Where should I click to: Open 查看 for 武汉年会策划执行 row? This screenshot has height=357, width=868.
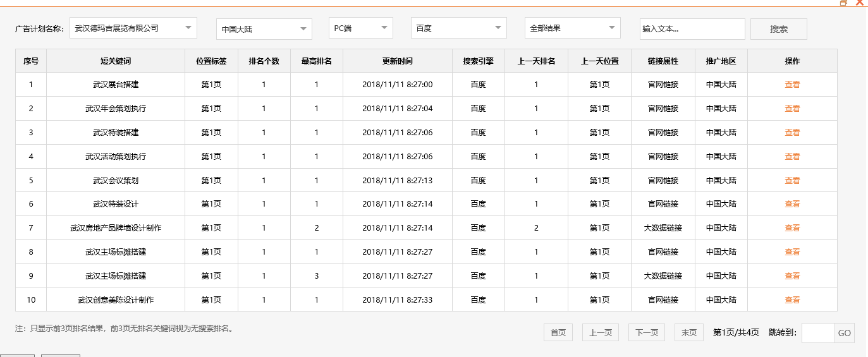(x=792, y=109)
